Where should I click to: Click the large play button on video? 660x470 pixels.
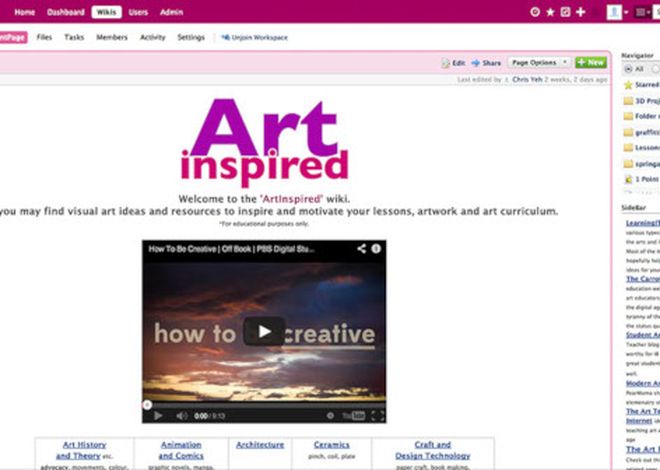pyautogui.click(x=264, y=332)
